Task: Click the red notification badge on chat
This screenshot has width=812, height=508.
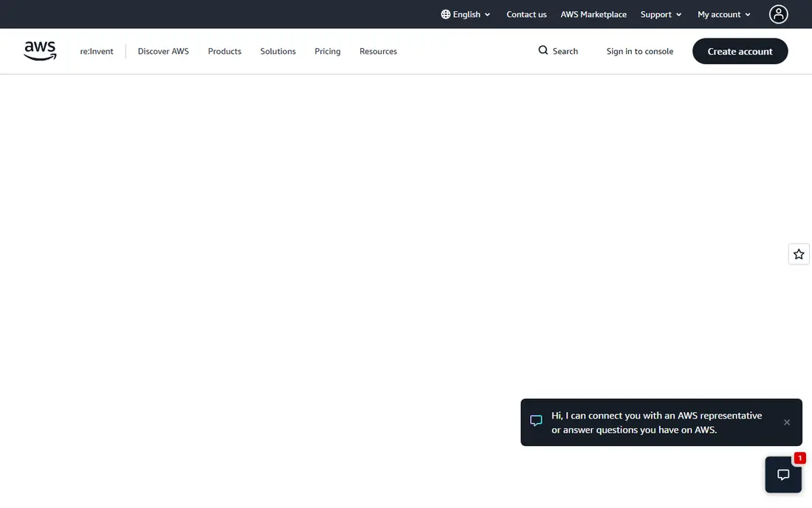Action: [799, 459]
